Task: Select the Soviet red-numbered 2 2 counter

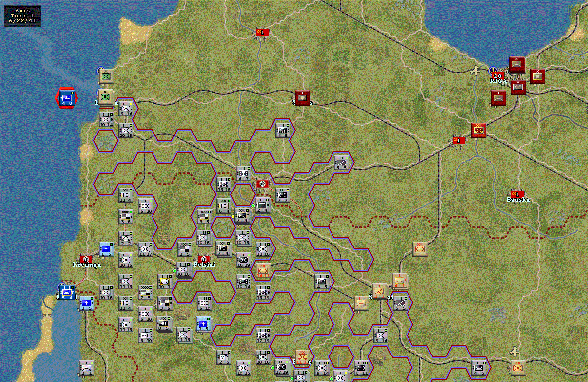Action: coord(380,292)
